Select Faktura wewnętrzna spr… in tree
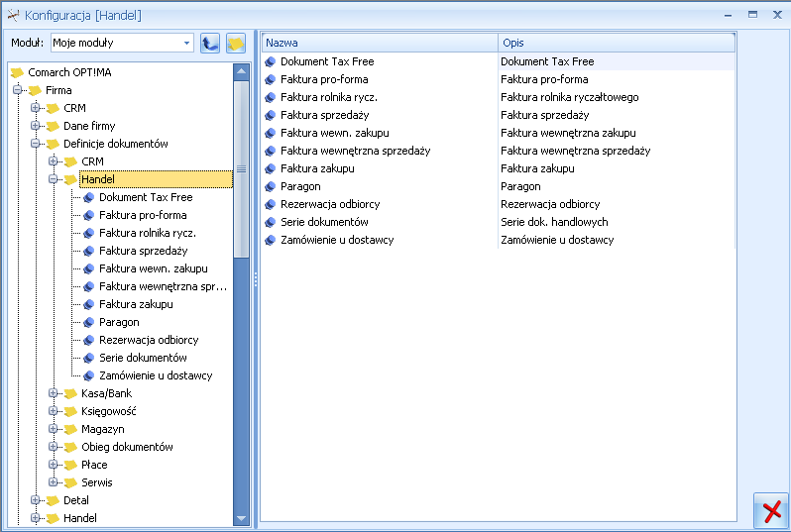 (163, 286)
